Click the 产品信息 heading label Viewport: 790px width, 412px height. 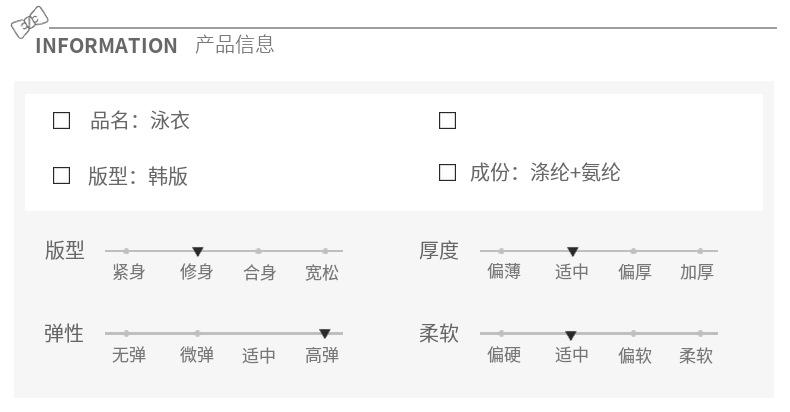[234, 45]
